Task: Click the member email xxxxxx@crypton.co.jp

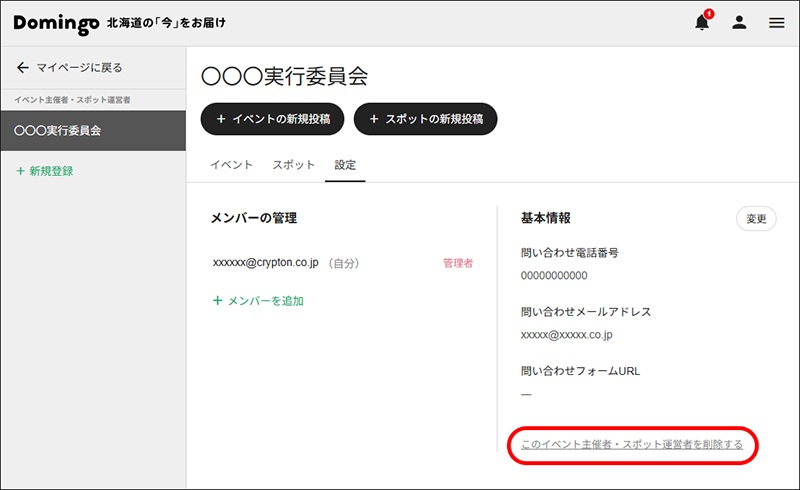Action: coord(265,262)
